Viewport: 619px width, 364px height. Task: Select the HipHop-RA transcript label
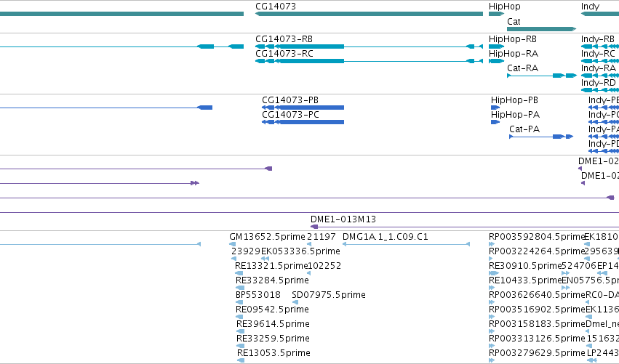tap(514, 54)
